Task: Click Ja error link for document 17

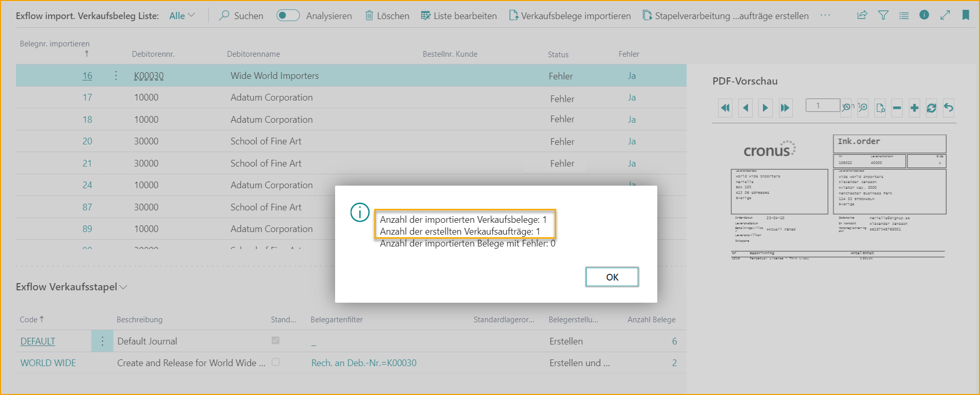Action: (x=632, y=97)
